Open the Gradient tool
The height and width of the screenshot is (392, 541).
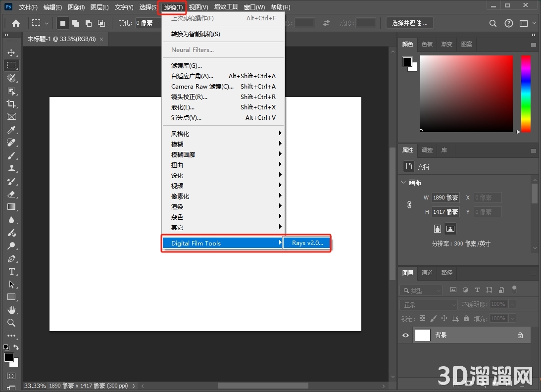coord(11,207)
